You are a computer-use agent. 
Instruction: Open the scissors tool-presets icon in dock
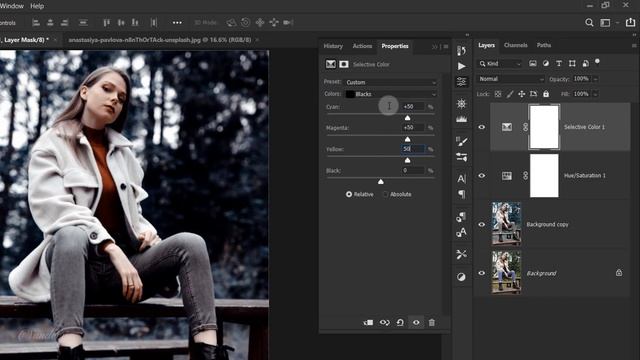(x=462, y=254)
